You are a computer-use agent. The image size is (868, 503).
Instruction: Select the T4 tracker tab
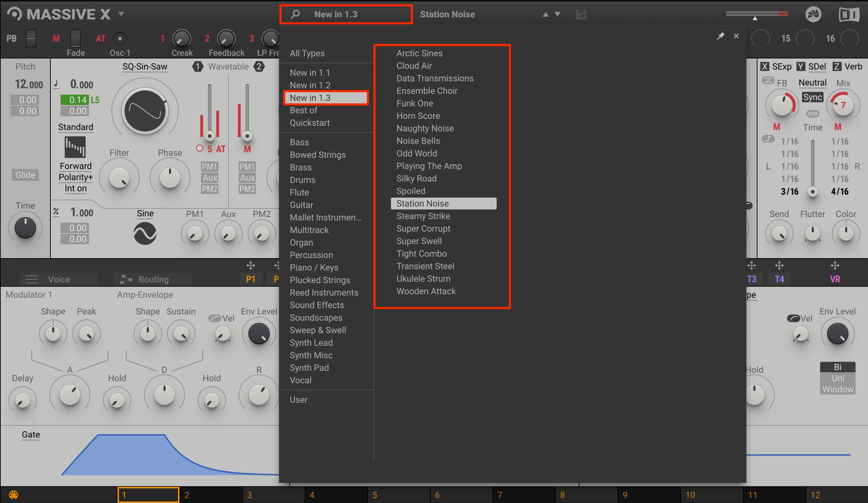[x=779, y=279]
